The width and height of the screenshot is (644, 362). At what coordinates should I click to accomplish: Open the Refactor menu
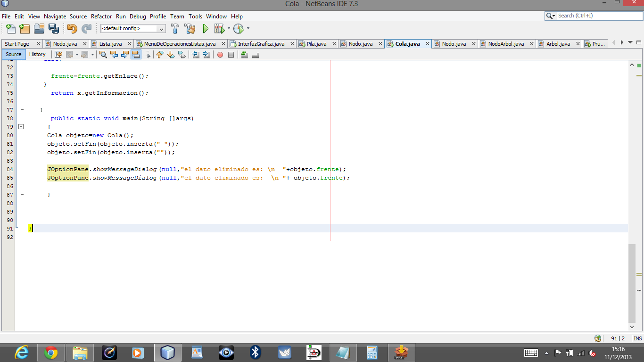pos(101,16)
